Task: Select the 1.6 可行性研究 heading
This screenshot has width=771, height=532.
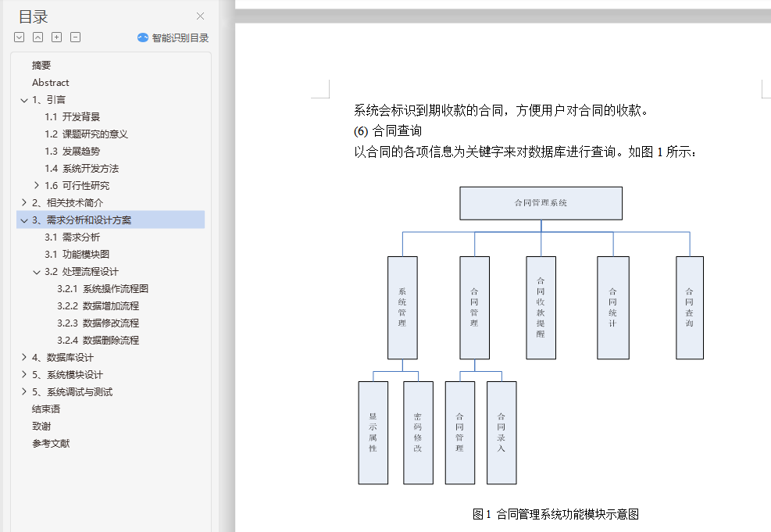Action: [77, 186]
